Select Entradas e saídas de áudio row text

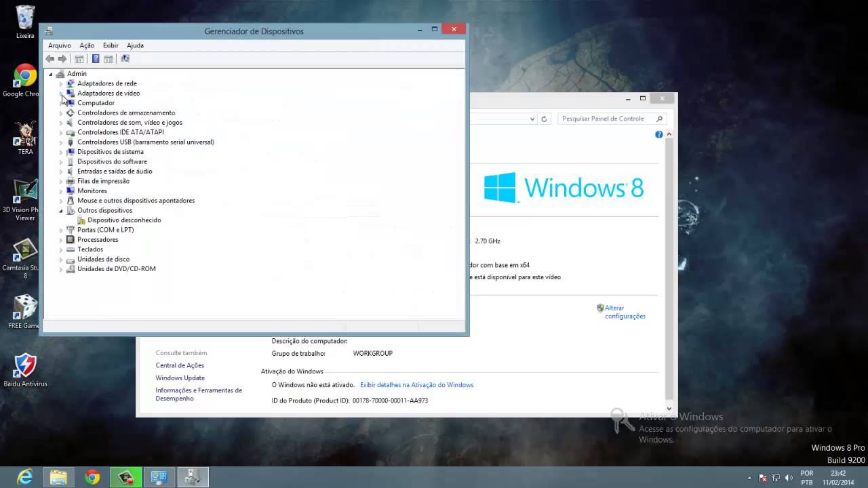(115, 171)
